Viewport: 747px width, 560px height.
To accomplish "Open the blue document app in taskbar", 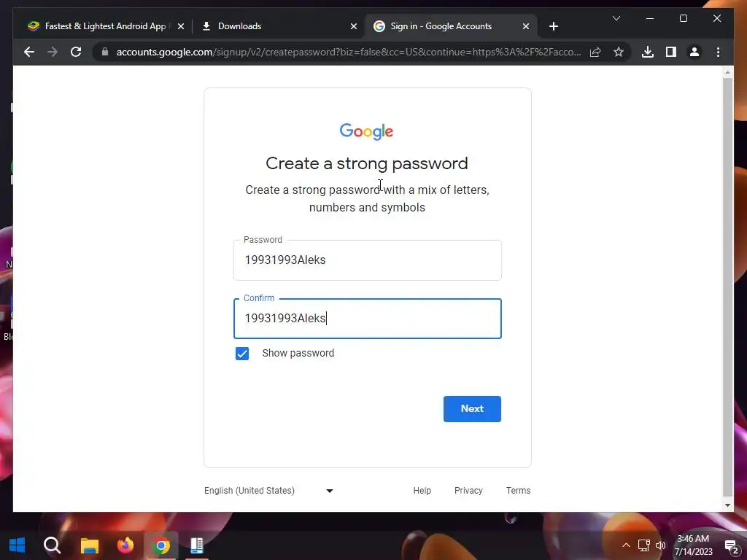I will tap(196, 545).
